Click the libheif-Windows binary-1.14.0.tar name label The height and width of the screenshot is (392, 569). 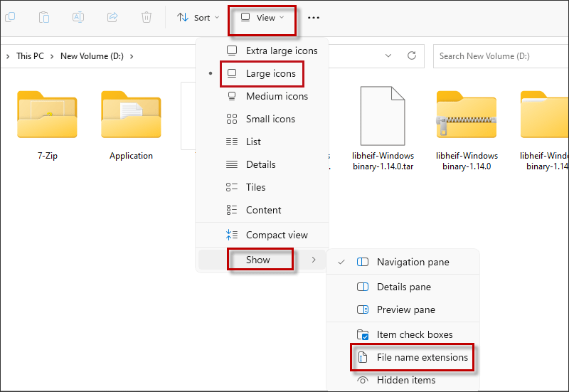383,161
